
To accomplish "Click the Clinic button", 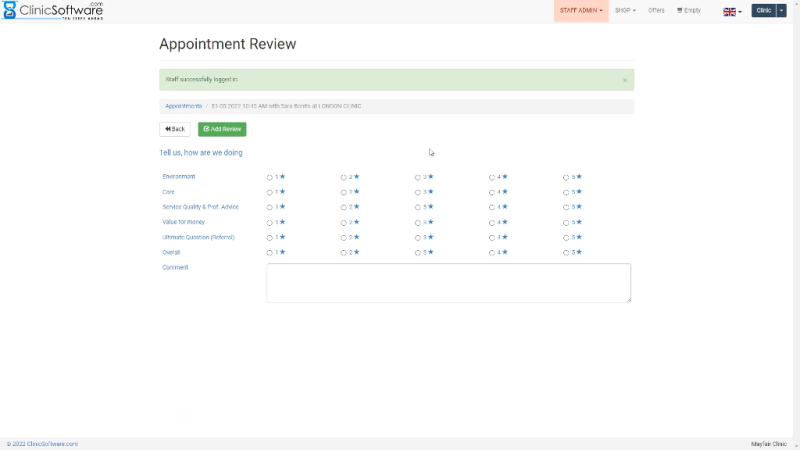I will coord(763,11).
